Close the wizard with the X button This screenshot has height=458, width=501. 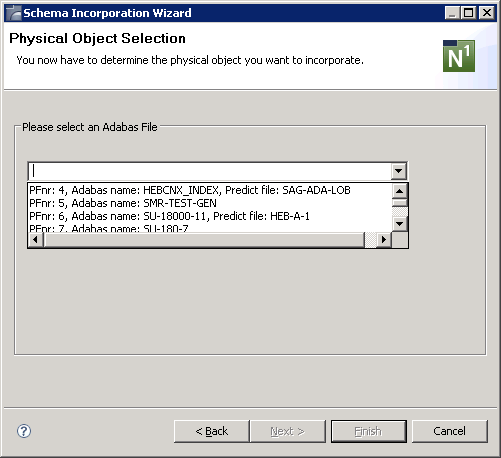point(486,13)
